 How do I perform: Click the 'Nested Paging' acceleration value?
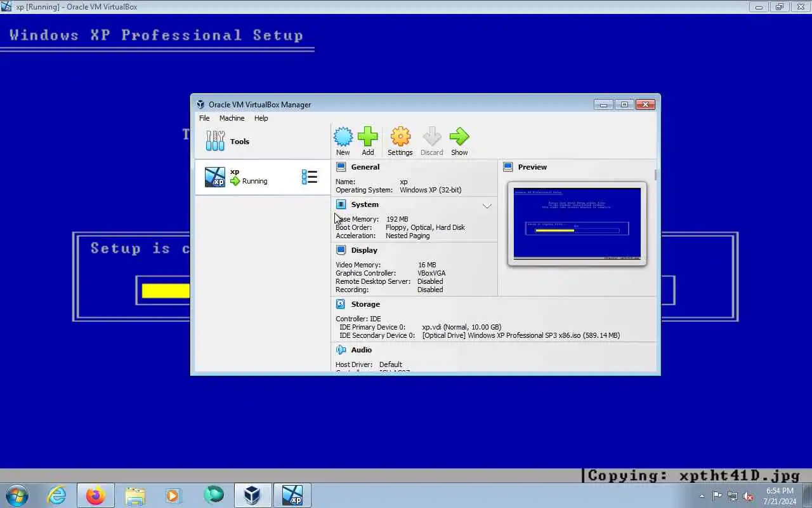(x=407, y=236)
